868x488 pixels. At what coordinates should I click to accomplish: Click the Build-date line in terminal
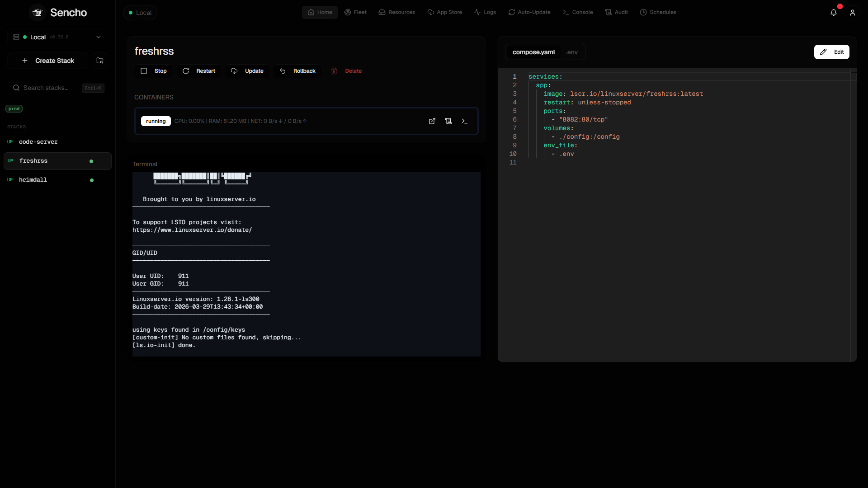pyautogui.click(x=198, y=307)
